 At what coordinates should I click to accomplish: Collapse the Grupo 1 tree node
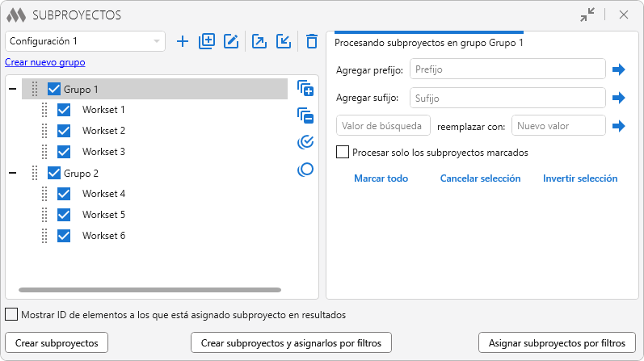tap(12, 89)
